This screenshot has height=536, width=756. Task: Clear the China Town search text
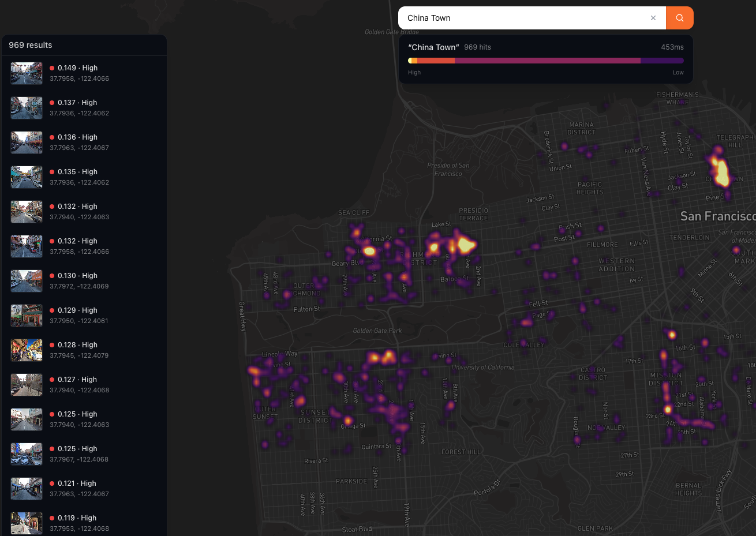653,18
